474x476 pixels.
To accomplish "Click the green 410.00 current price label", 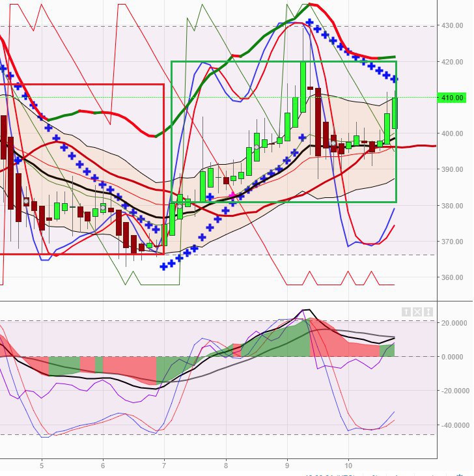I will (452, 98).
